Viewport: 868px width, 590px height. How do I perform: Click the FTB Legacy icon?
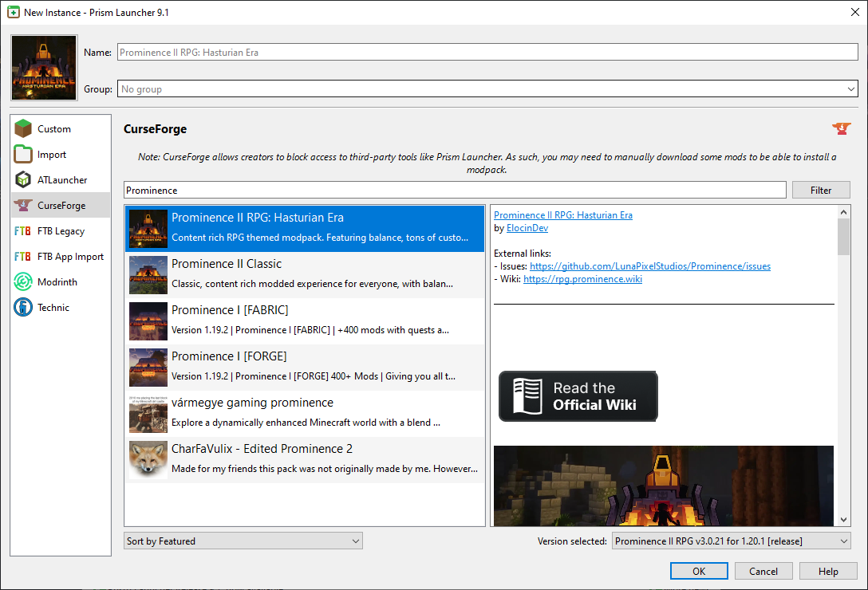[23, 231]
